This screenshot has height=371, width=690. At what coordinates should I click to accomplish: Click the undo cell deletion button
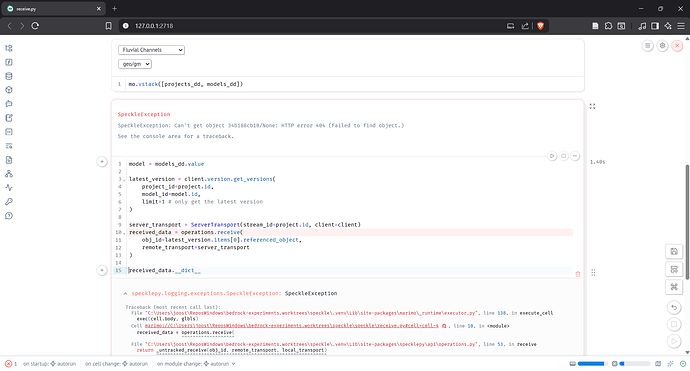674,308
